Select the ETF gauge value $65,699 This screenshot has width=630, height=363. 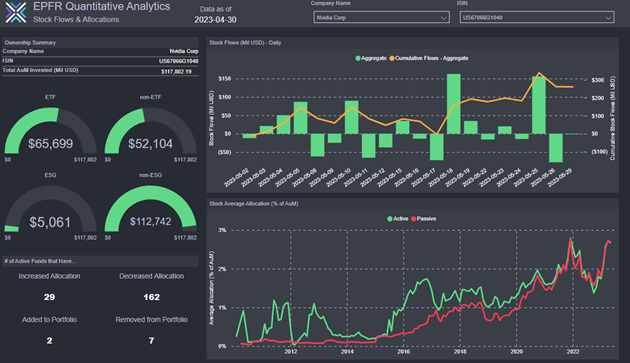(51, 144)
